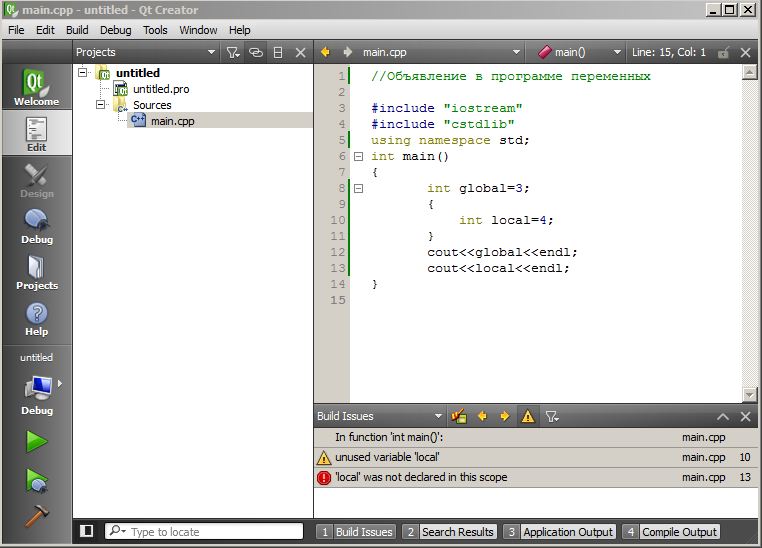Toggle the sidebar visibility button
The height and width of the screenshot is (548, 762).
coord(87,531)
